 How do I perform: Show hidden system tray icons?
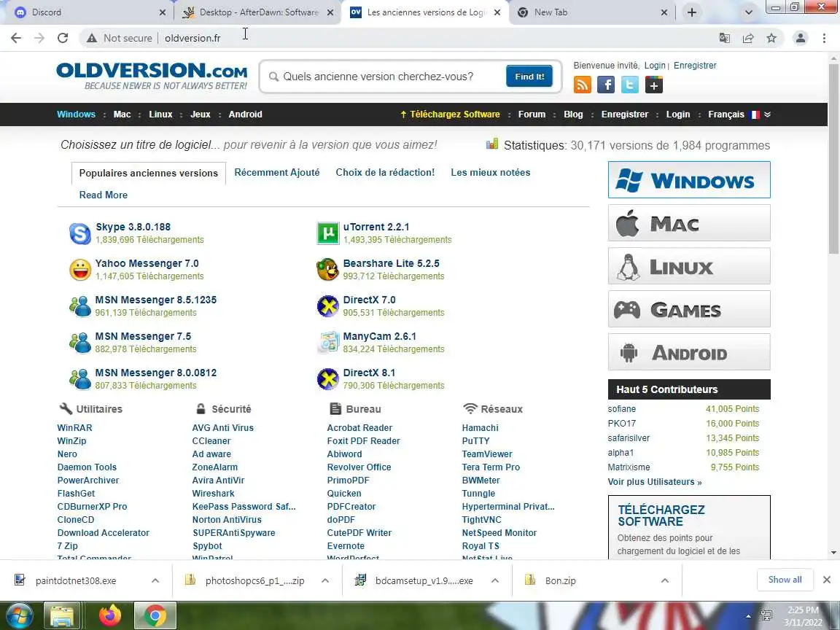(x=748, y=617)
